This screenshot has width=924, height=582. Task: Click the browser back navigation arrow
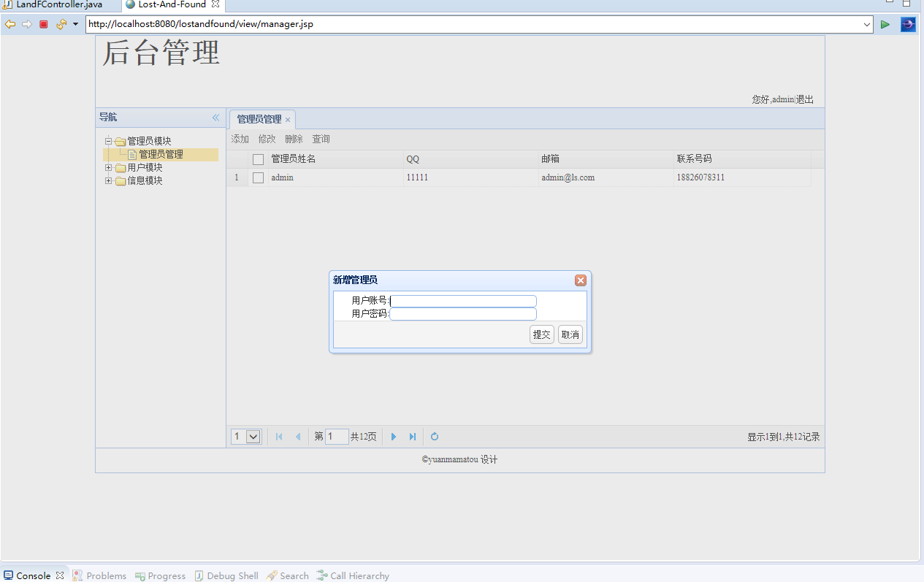[x=9, y=23]
